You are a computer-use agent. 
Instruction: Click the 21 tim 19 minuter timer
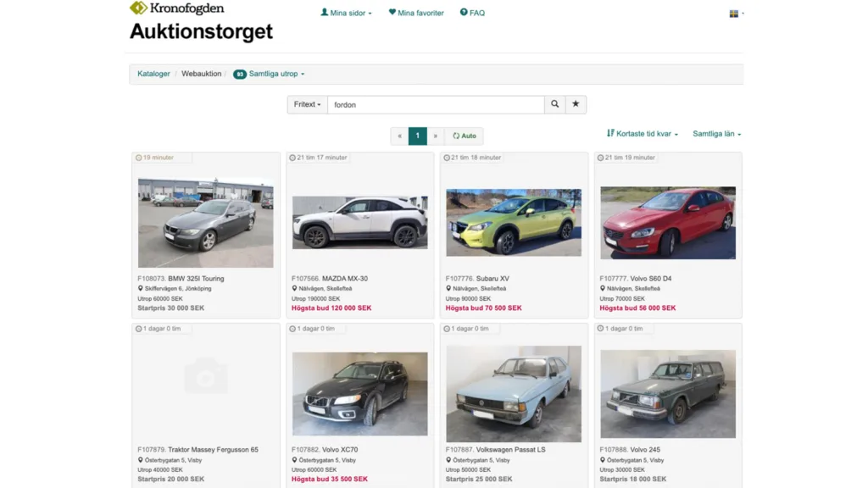click(626, 158)
